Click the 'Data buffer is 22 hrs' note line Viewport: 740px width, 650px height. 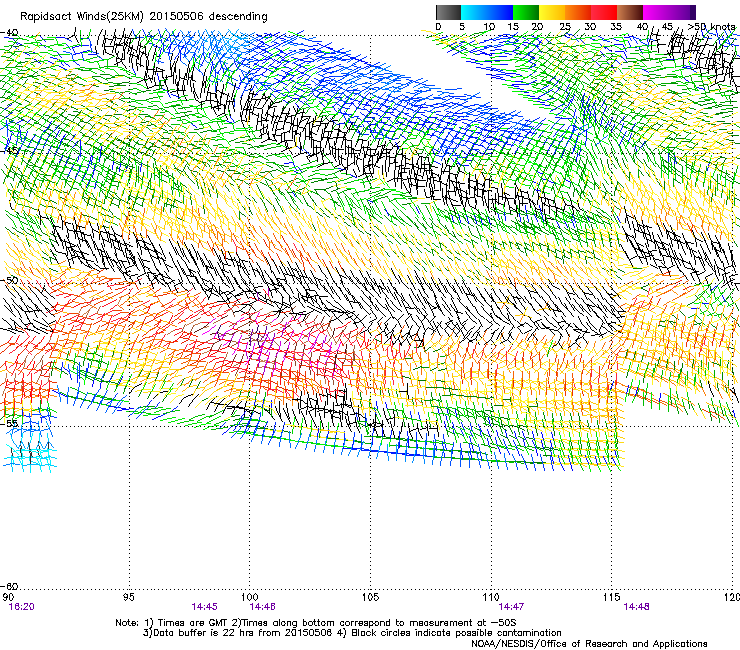(x=352, y=633)
